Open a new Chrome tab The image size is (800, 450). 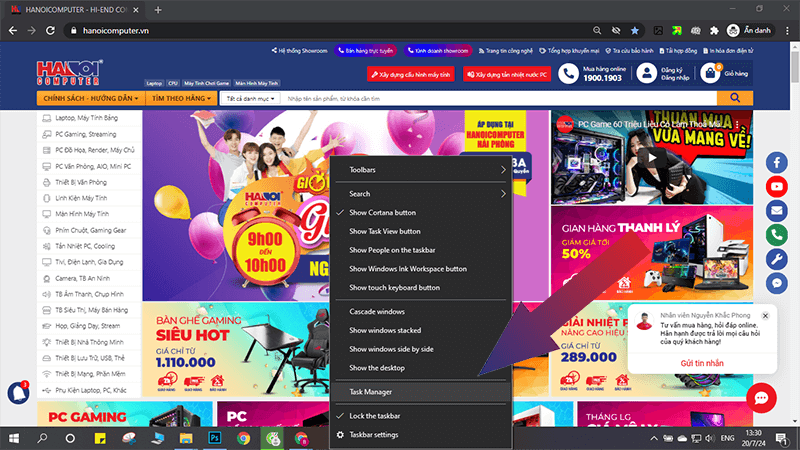click(x=158, y=10)
